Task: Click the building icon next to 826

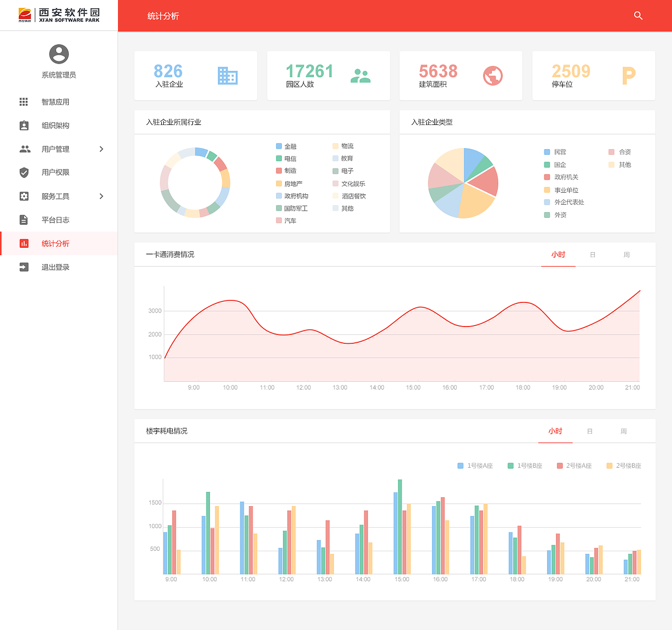Action: [227, 76]
